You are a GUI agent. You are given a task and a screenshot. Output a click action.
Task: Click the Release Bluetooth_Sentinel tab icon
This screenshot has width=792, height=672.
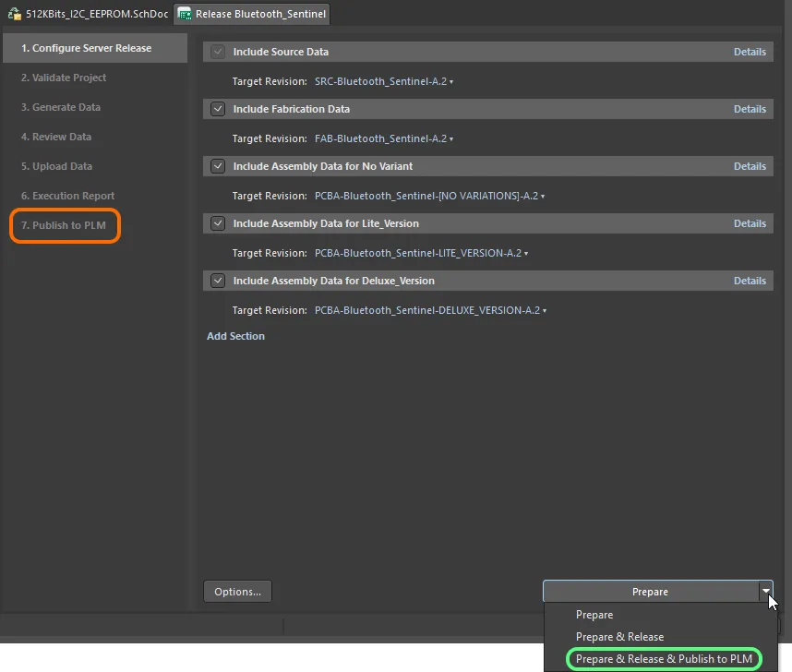pos(185,14)
